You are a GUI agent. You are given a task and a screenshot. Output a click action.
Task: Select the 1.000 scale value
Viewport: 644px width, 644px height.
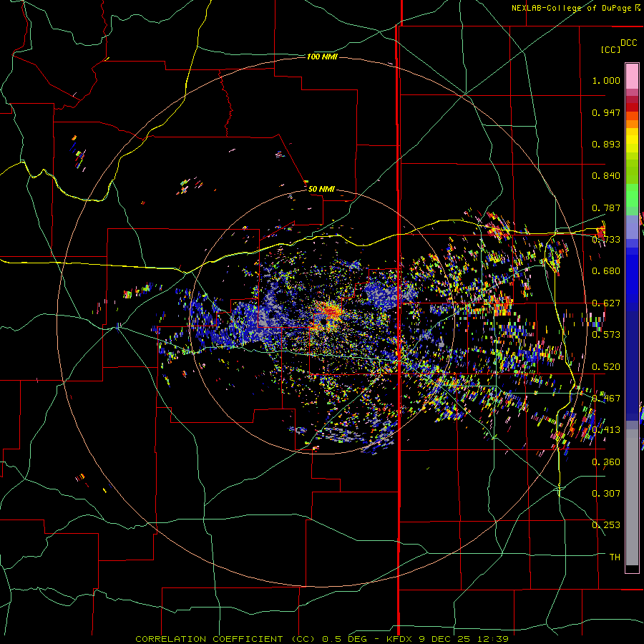point(606,80)
